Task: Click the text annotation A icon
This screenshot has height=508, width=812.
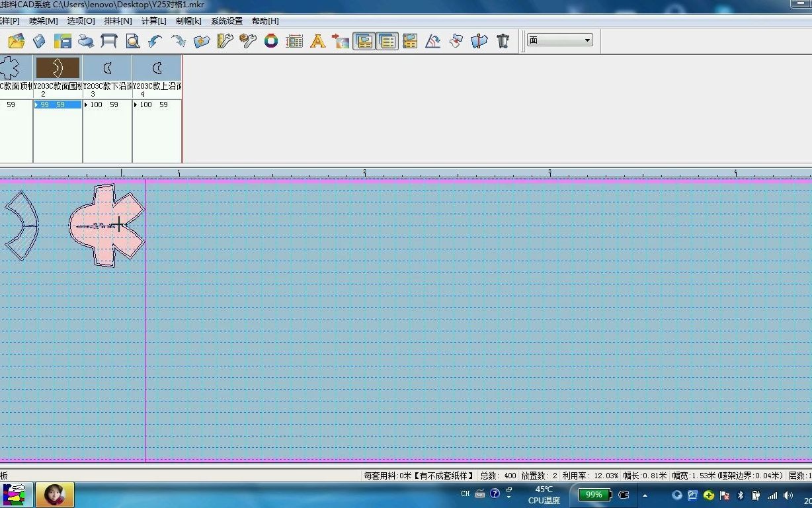Action: click(317, 40)
